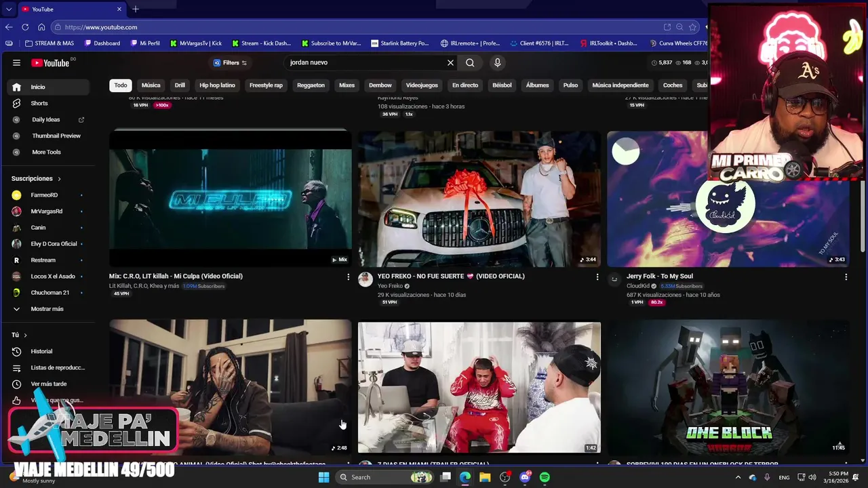Click Yeo Freko channel name
The image size is (868, 488).
click(390, 286)
